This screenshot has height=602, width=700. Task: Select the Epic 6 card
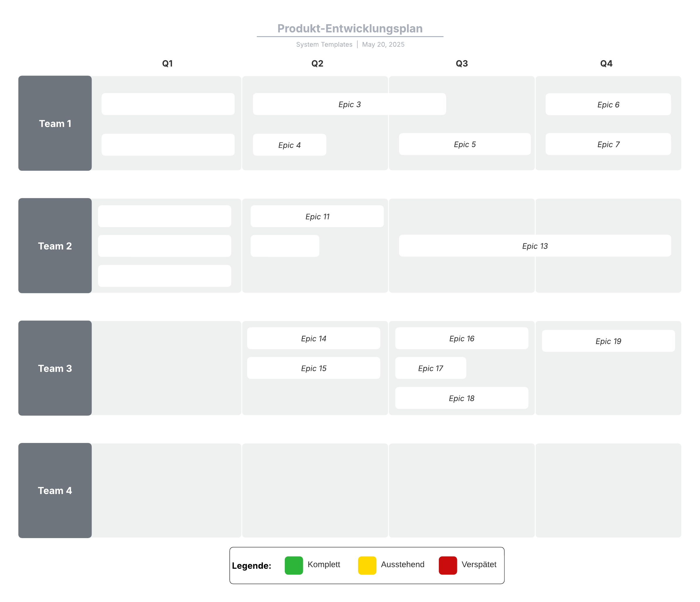coord(608,104)
